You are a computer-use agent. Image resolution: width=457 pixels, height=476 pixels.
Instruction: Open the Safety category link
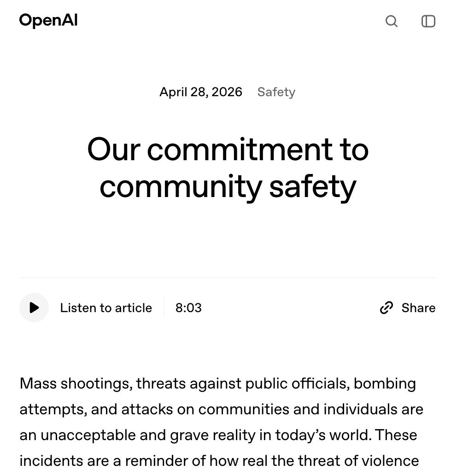coord(276,92)
